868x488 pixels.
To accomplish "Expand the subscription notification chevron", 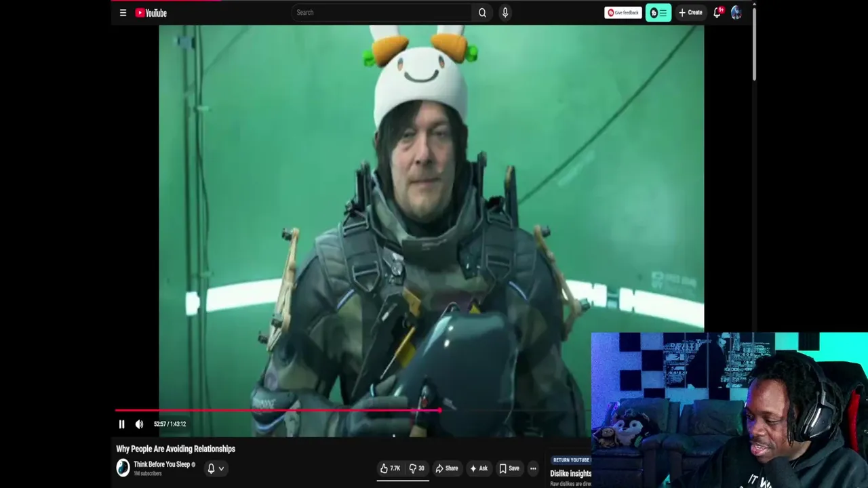I will coord(221,468).
